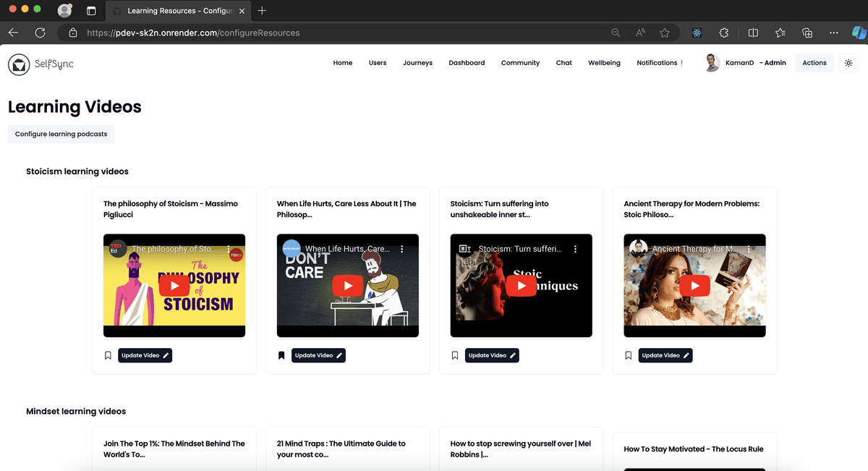Play the When Life Hurts video

(x=348, y=285)
